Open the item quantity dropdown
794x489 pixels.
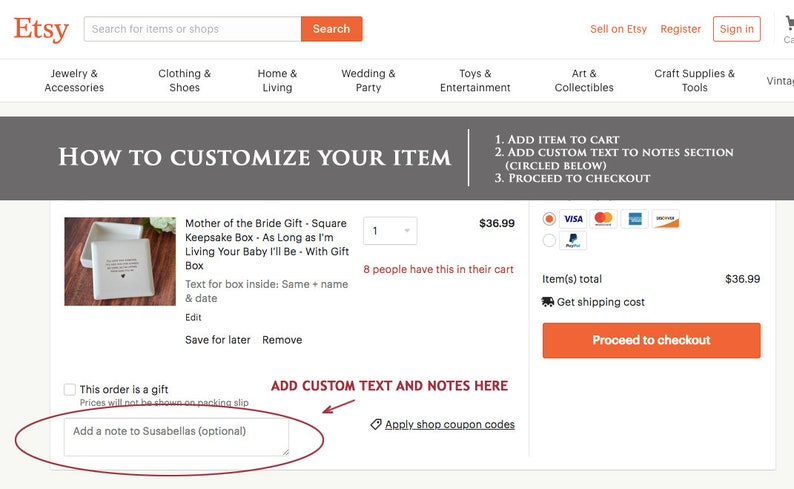click(390, 231)
